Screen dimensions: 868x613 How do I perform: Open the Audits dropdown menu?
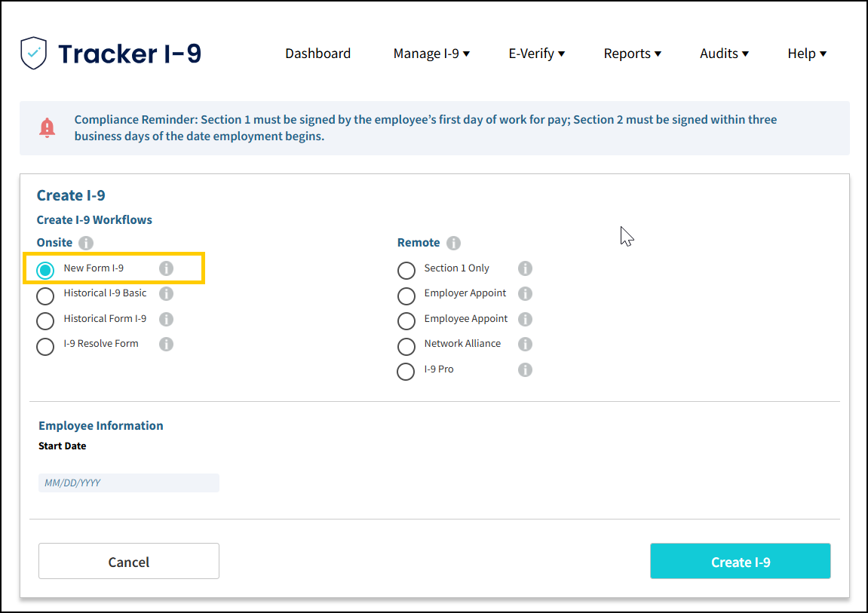tap(724, 53)
